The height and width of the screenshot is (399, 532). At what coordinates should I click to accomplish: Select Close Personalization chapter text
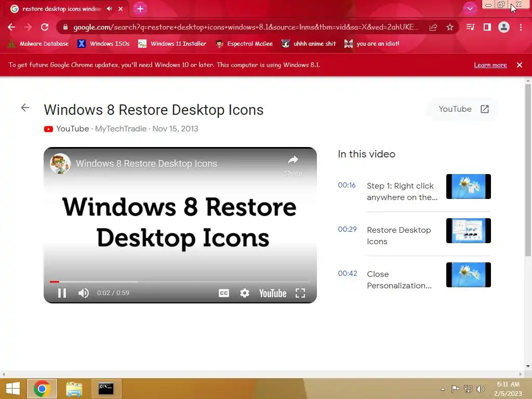(x=399, y=280)
